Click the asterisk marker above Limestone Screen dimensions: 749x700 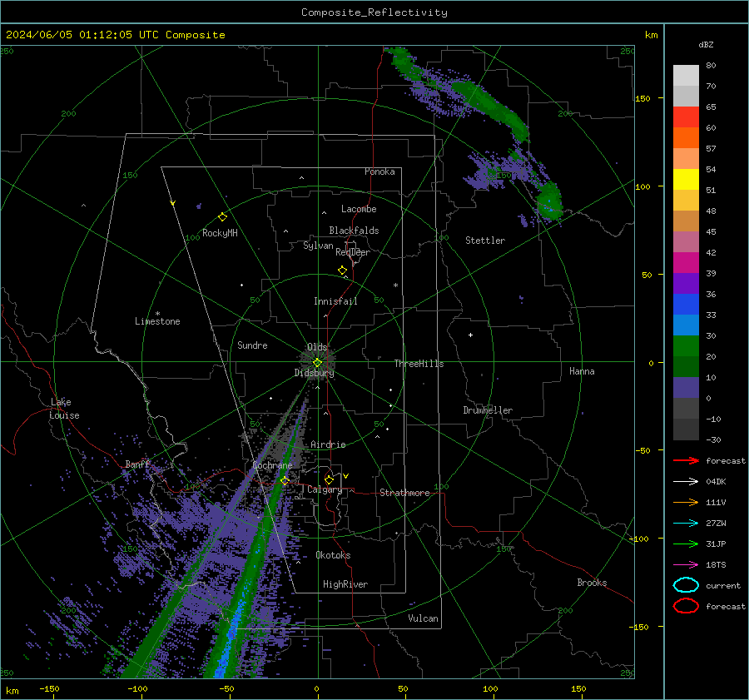point(157,314)
